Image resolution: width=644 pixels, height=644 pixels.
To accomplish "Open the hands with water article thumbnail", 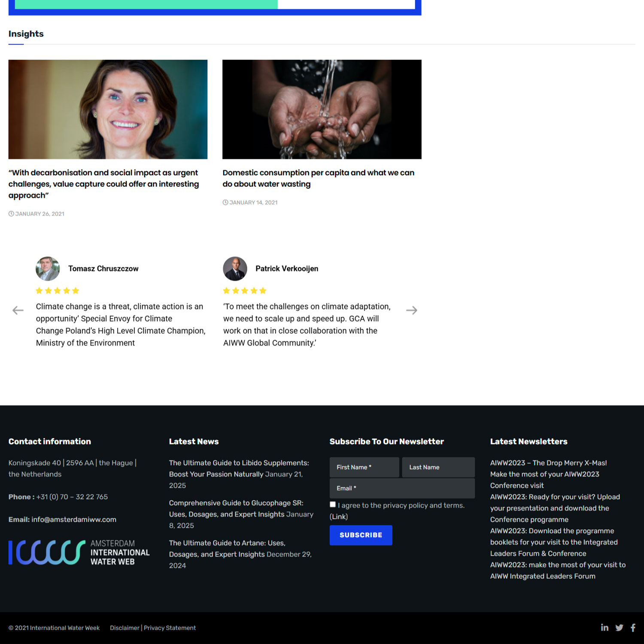I will (x=322, y=109).
